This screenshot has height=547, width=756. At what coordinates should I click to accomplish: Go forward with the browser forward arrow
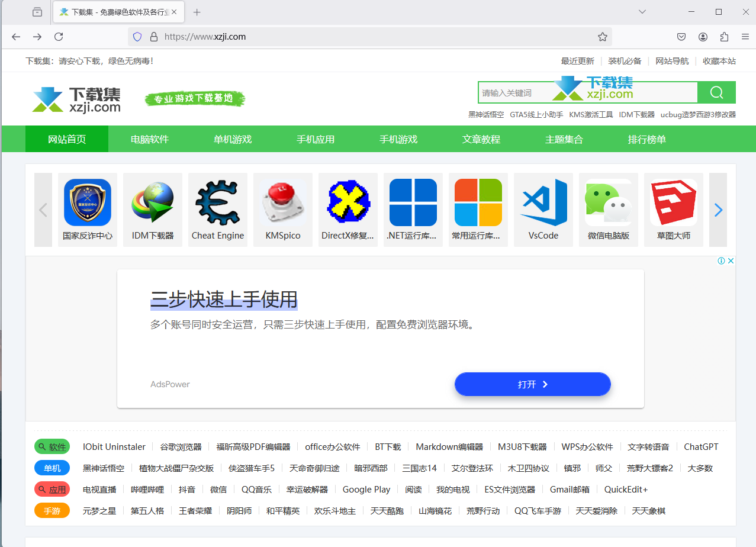click(x=37, y=37)
